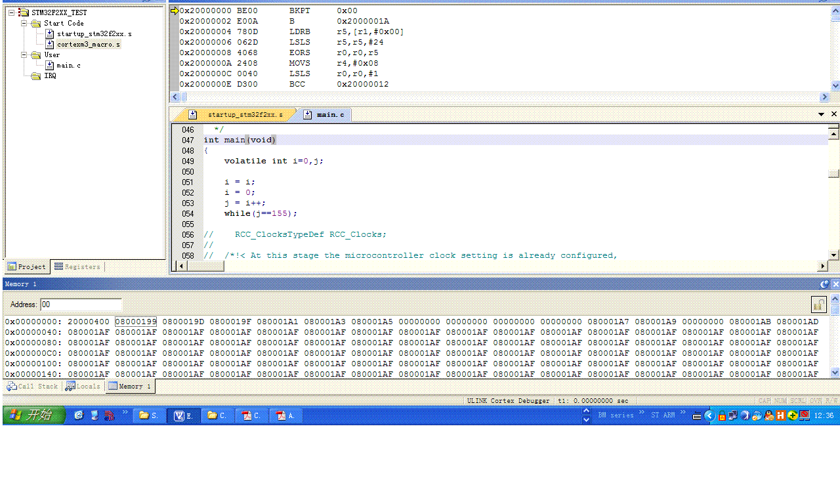Open main.c from the project tree
This screenshot has height=504, width=840.
tap(69, 65)
